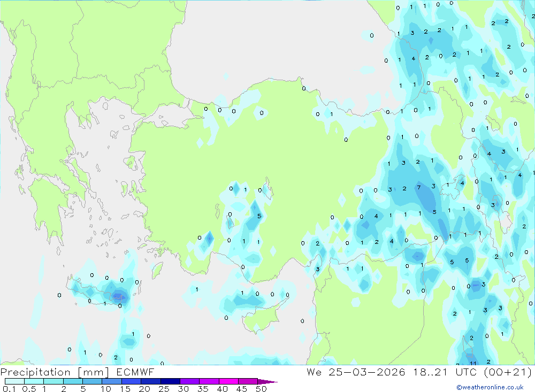Screen dimensions: 535x392
Task: Click the '7' precipitation value on the map
Action: coord(419,187)
